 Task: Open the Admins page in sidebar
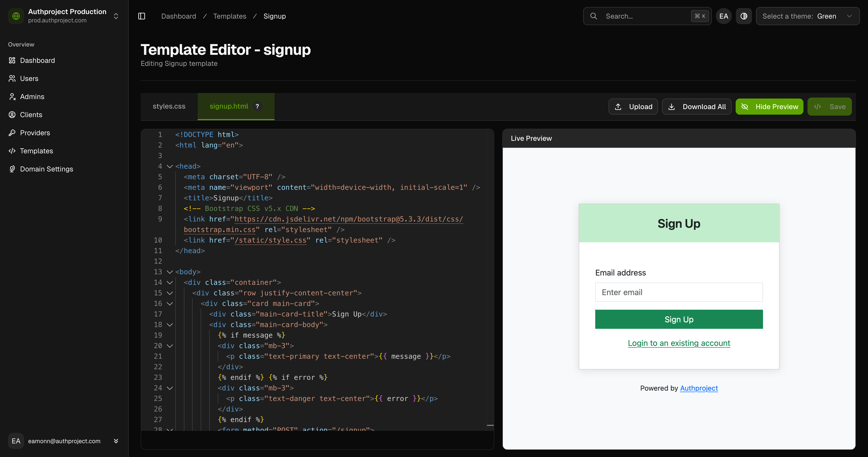(x=32, y=97)
